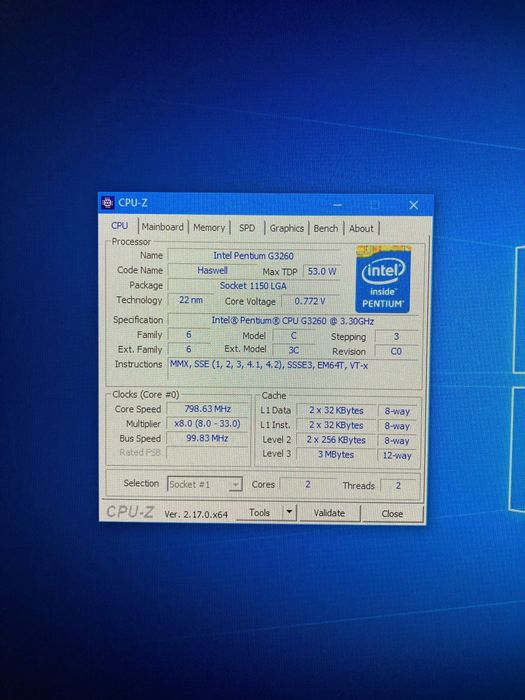Viewport: 525px width, 700px height.
Task: Click the L1 Data 8-way value
Action: coord(397,412)
